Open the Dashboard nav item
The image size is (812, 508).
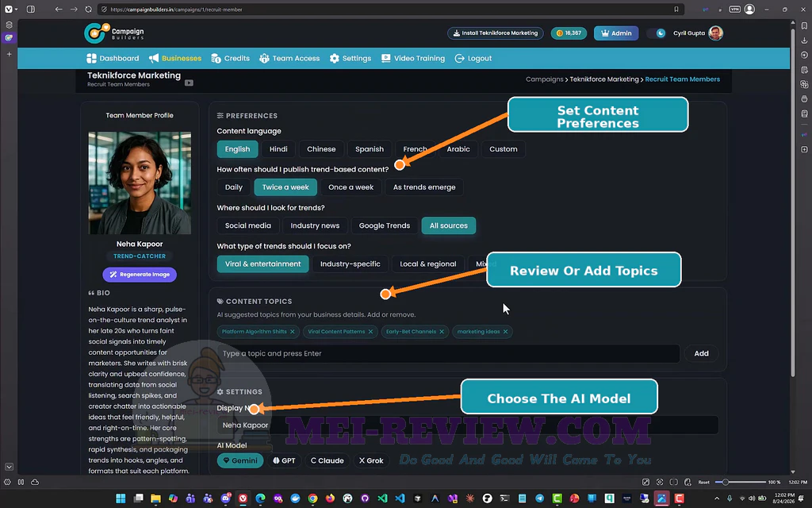tap(113, 59)
